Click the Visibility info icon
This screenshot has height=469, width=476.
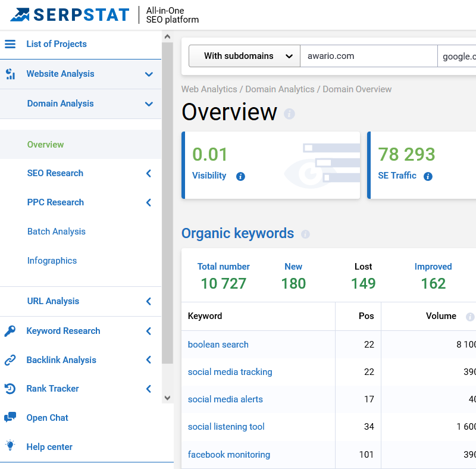tap(240, 176)
